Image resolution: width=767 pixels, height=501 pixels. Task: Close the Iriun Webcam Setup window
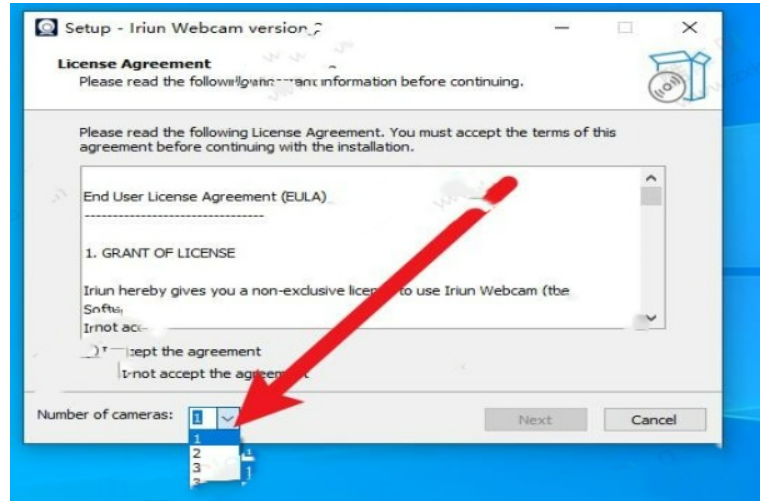pos(689,27)
